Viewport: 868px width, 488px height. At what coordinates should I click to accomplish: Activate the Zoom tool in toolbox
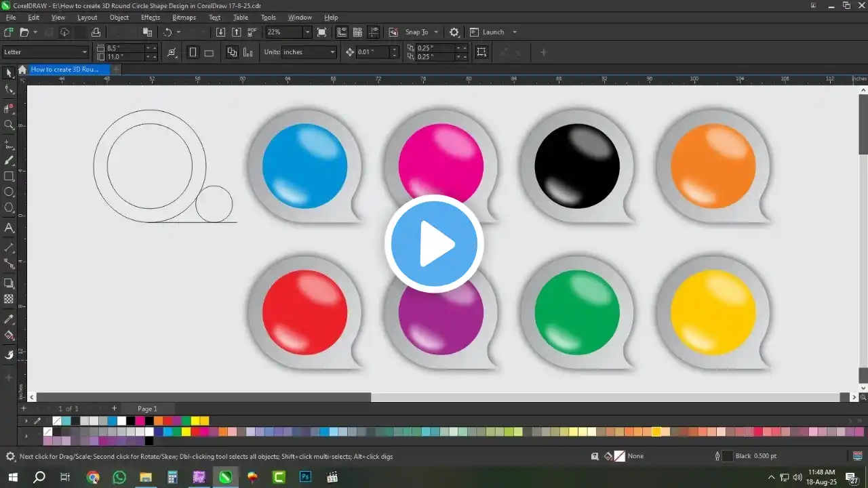point(9,125)
